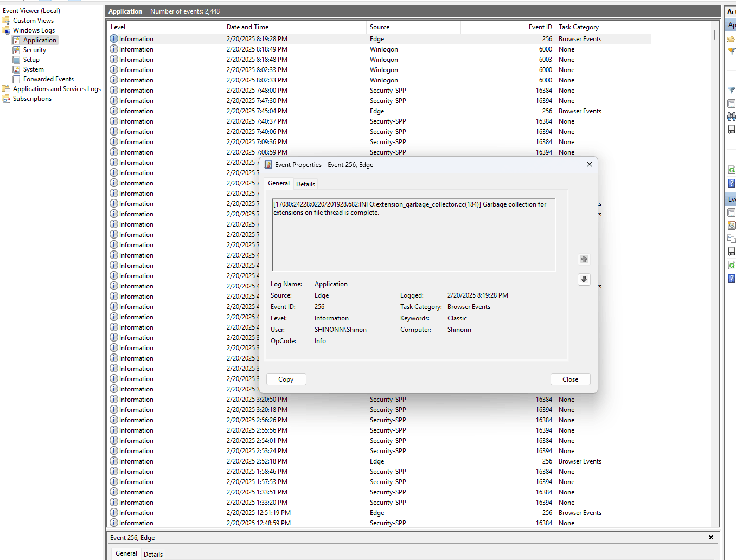Select the event row dated 2/20/2025 2:52:18 PM
736x560 pixels.
click(x=379, y=461)
